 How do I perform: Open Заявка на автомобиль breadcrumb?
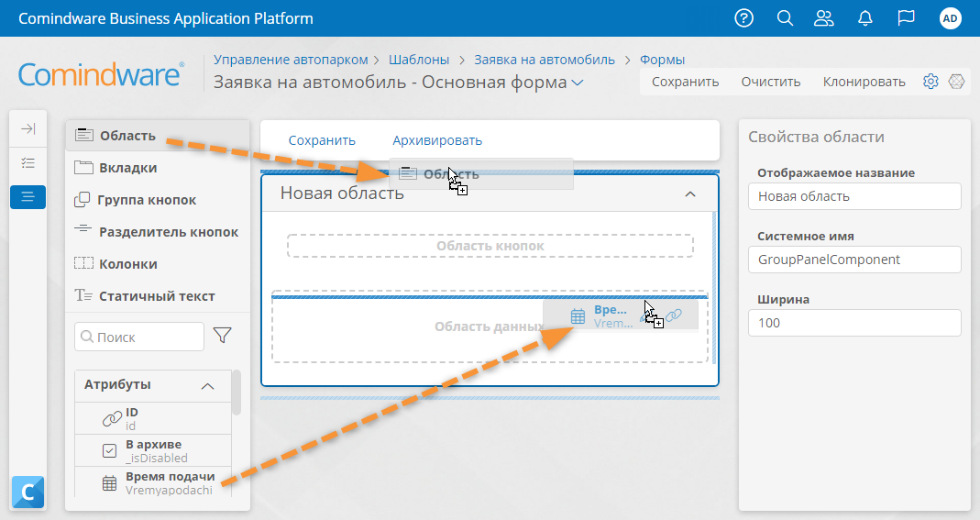click(545, 60)
